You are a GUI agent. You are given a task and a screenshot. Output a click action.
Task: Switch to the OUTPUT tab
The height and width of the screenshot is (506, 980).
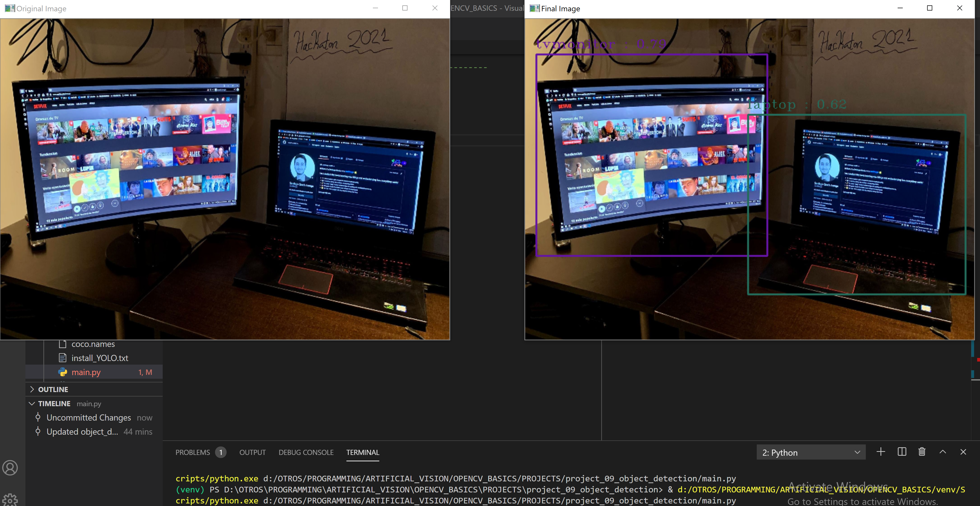coord(252,452)
